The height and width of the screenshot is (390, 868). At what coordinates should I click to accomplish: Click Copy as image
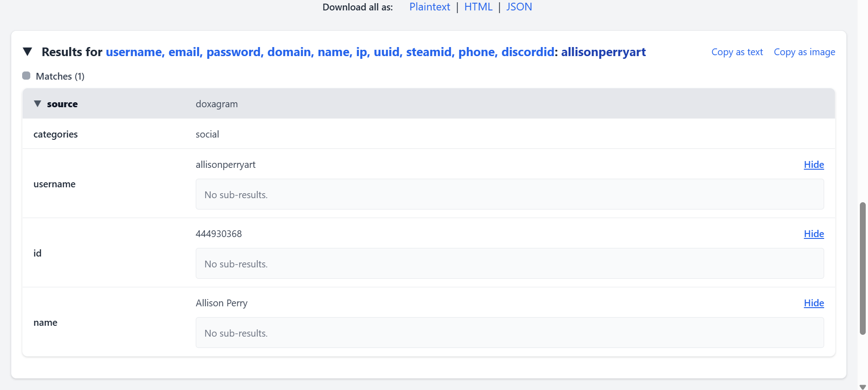pyautogui.click(x=804, y=52)
